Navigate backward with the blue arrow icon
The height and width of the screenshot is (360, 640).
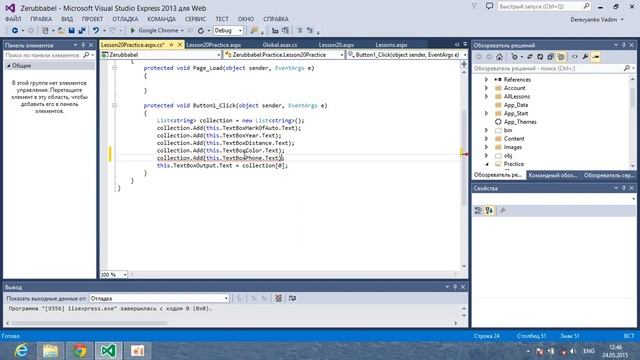pyautogui.click(x=15, y=31)
